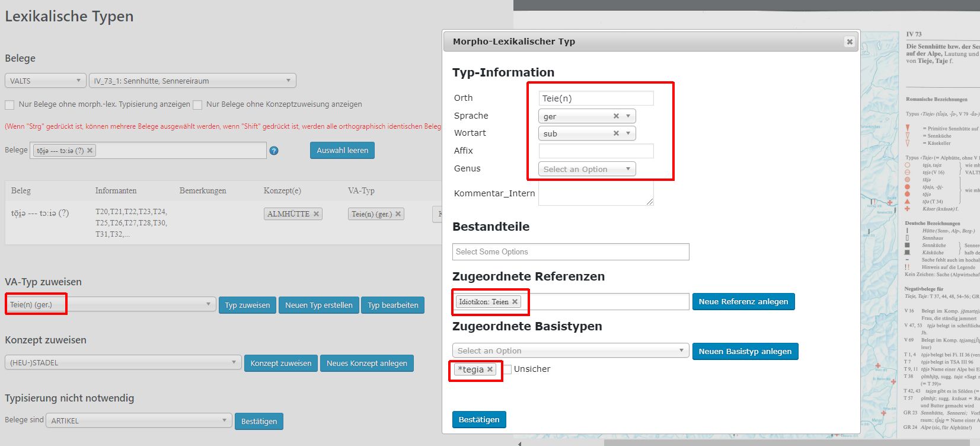Open the ARTIKEL dropdown
980x446 pixels.
point(138,420)
